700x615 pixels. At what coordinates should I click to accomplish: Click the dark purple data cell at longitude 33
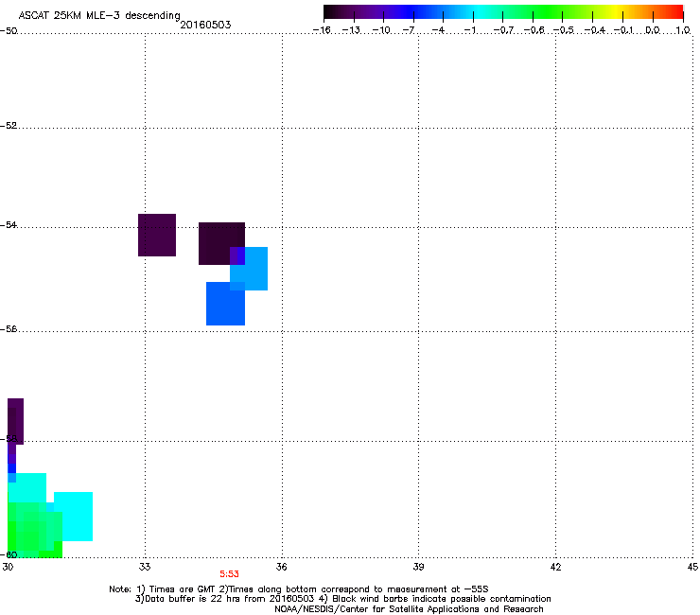[157, 235]
